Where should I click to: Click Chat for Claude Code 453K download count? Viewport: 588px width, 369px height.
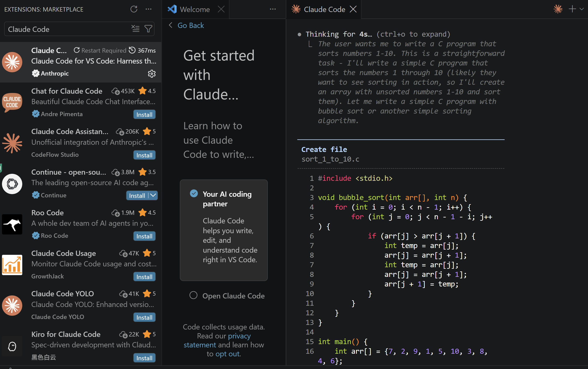(x=123, y=91)
